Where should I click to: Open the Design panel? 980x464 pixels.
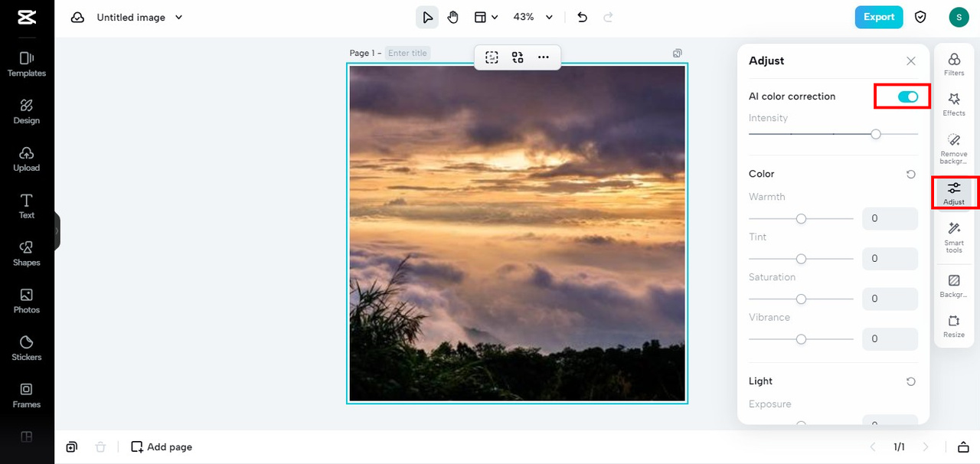coord(27,112)
